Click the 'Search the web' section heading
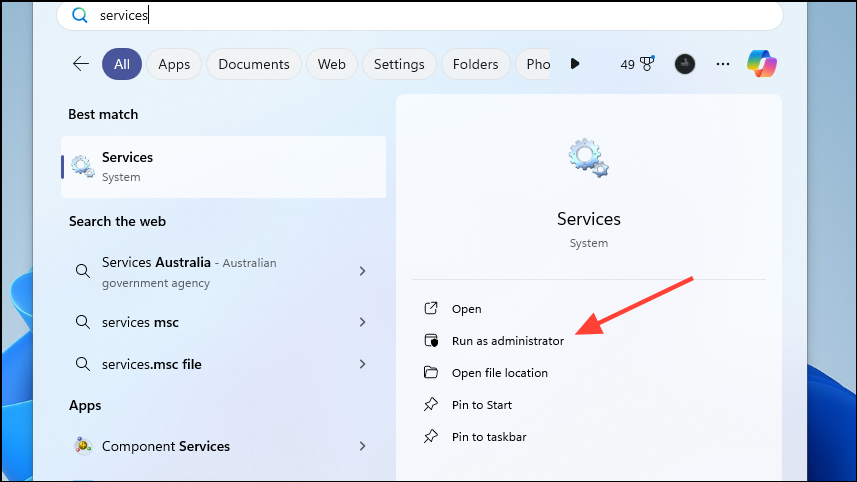 tap(117, 221)
